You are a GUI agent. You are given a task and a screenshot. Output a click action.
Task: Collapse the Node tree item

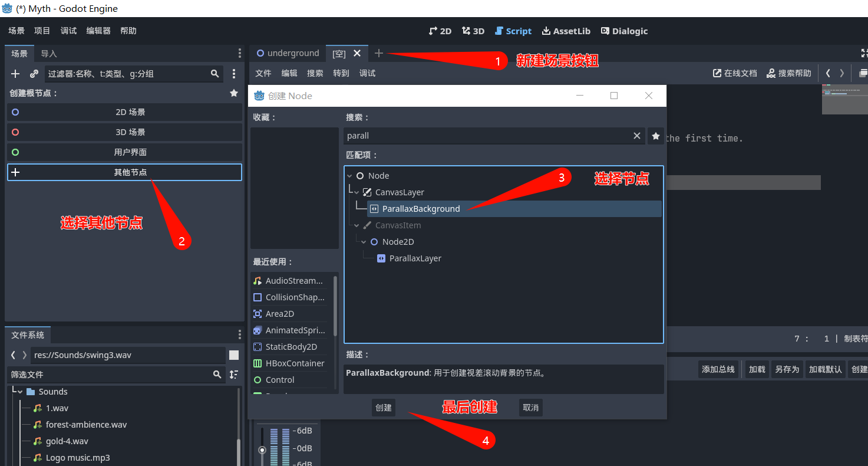pyautogui.click(x=350, y=176)
